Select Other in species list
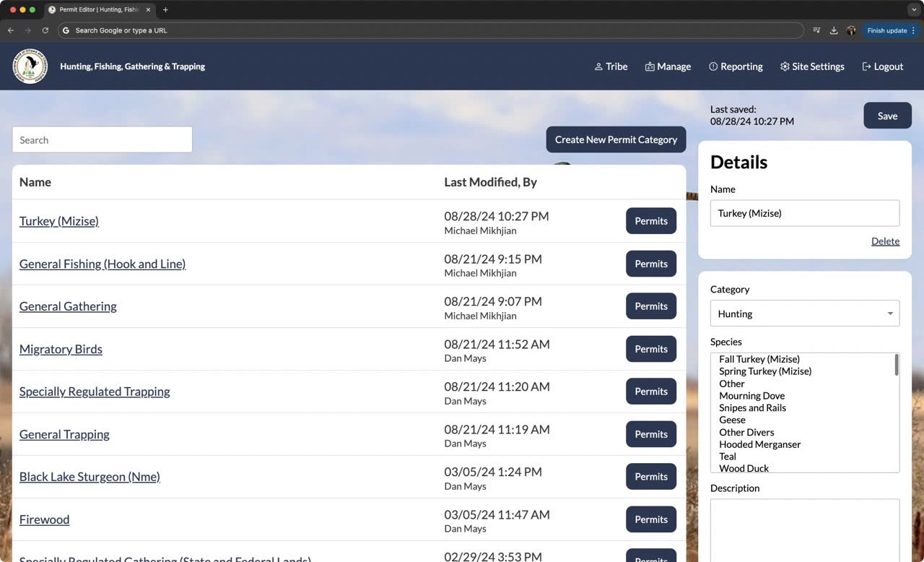Viewport: 924px width, 562px height. tap(732, 384)
